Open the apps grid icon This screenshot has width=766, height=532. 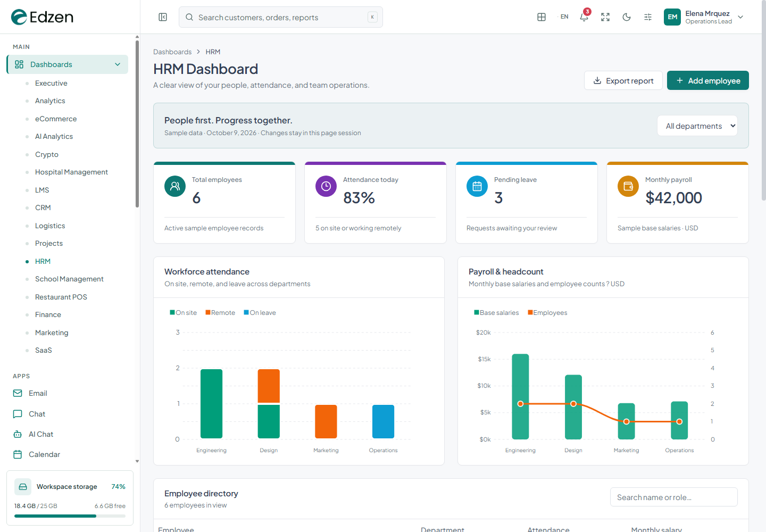tap(542, 17)
